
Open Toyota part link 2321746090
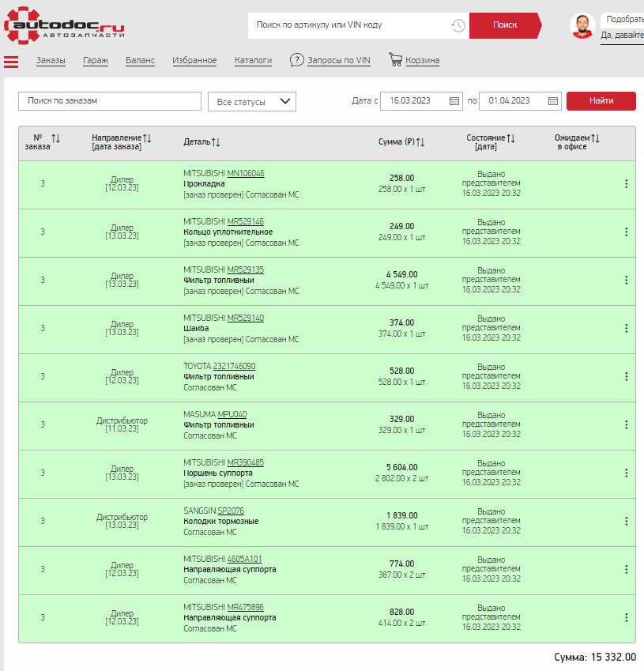pos(234,366)
